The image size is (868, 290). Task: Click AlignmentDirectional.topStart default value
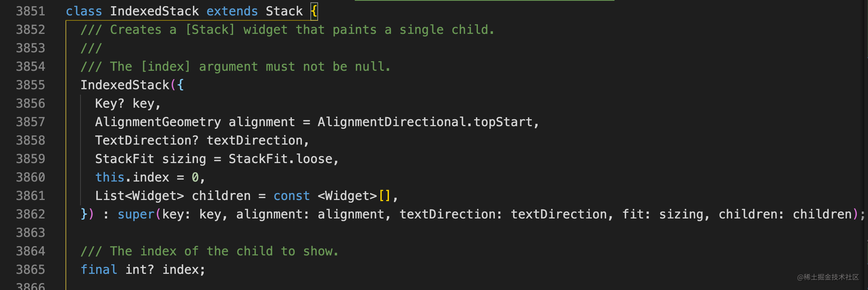pyautogui.click(x=425, y=122)
